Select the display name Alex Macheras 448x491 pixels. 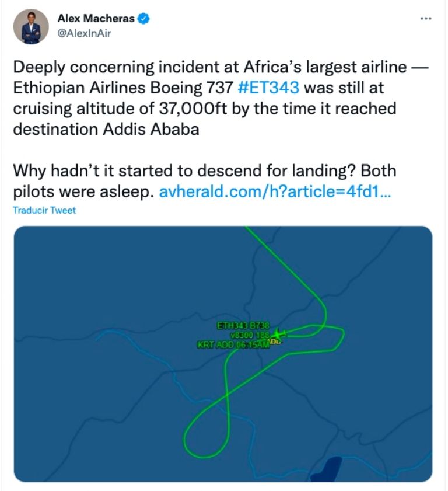tap(97, 17)
